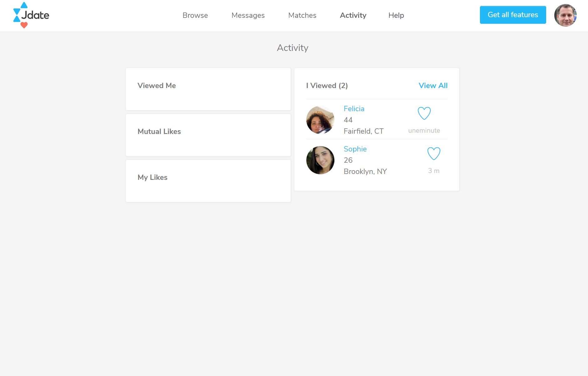Open Sophie's profile name link

pyautogui.click(x=355, y=149)
